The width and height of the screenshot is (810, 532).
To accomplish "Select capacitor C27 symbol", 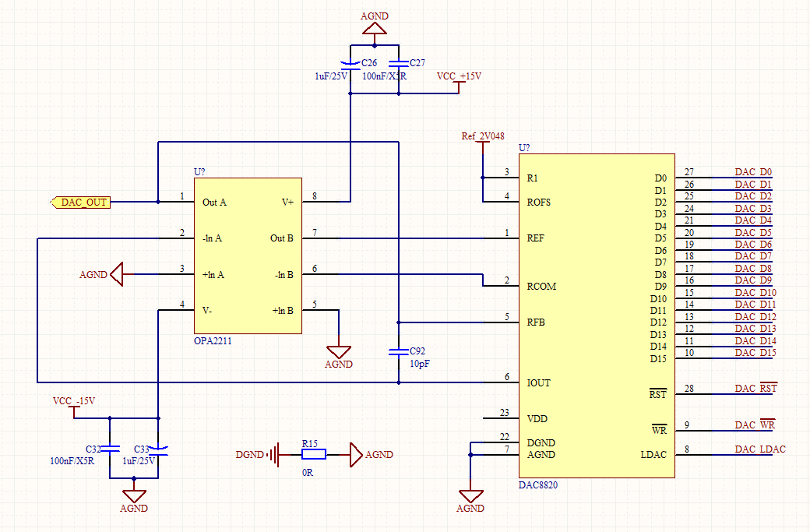I will (398, 64).
